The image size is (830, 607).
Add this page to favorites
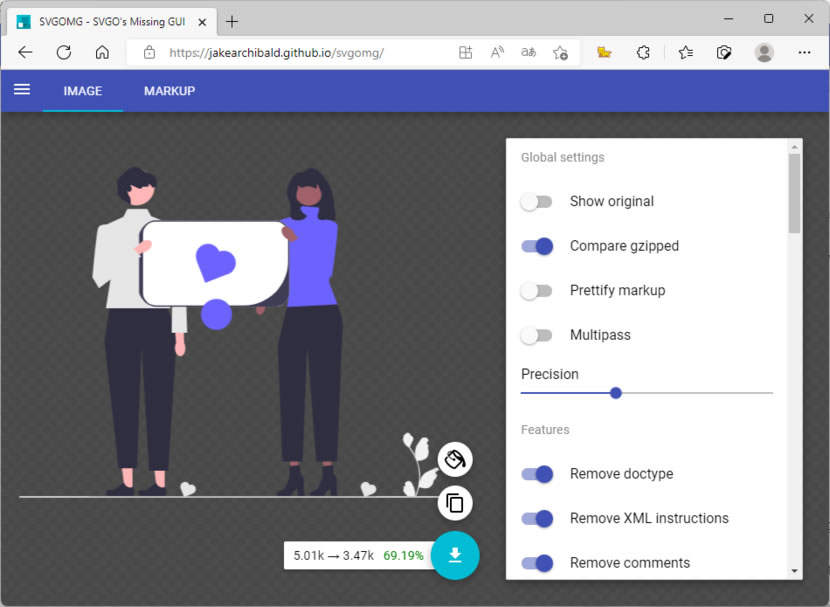(560, 53)
